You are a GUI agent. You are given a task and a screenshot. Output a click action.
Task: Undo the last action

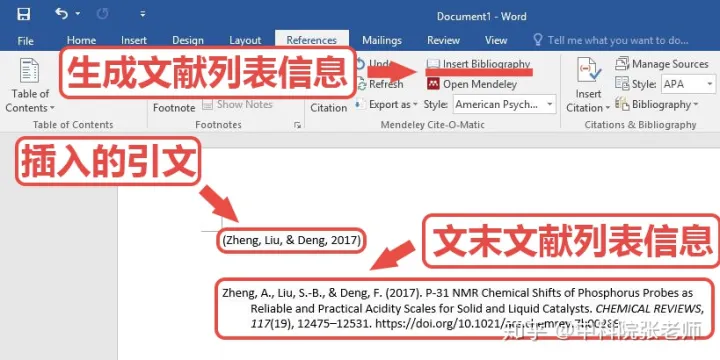(61, 13)
